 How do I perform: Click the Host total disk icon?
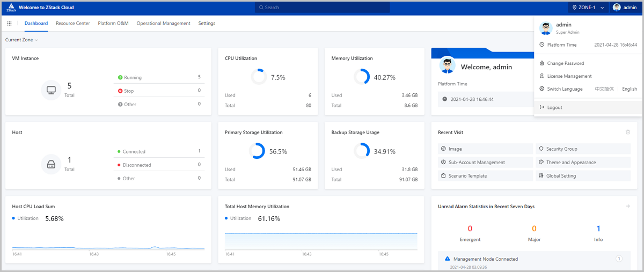tap(51, 164)
